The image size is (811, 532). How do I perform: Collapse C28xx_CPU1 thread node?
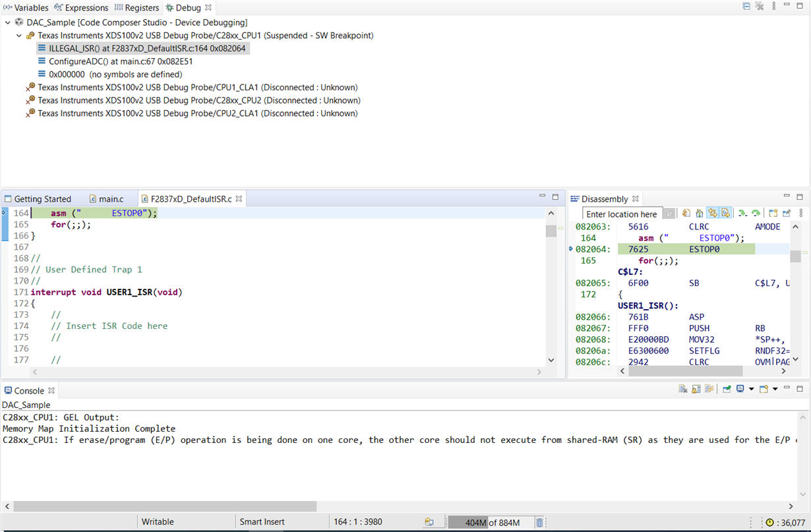(19, 36)
